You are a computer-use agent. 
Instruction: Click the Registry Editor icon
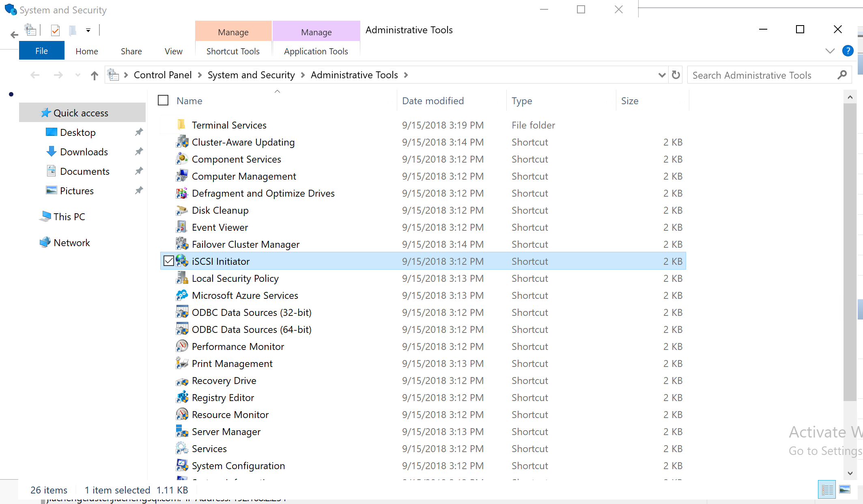[182, 397]
